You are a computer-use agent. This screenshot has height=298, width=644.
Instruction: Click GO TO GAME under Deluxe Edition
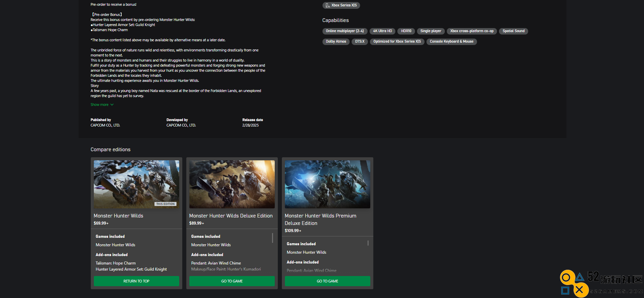[232, 281]
